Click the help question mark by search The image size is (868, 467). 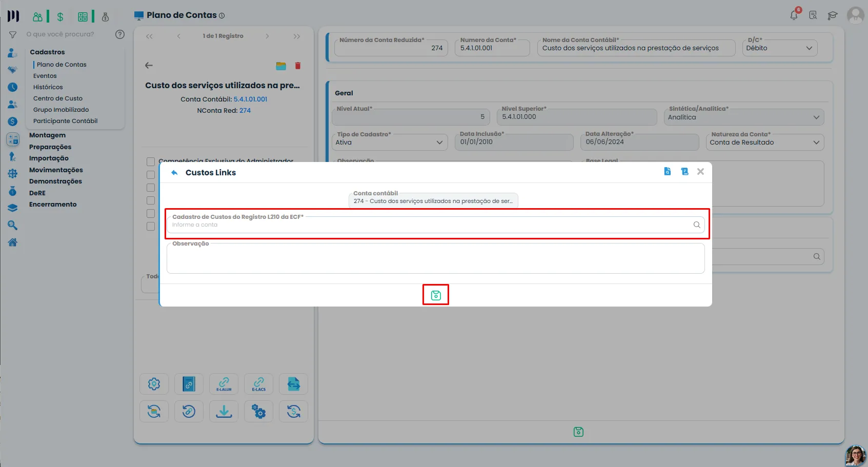[x=120, y=34]
